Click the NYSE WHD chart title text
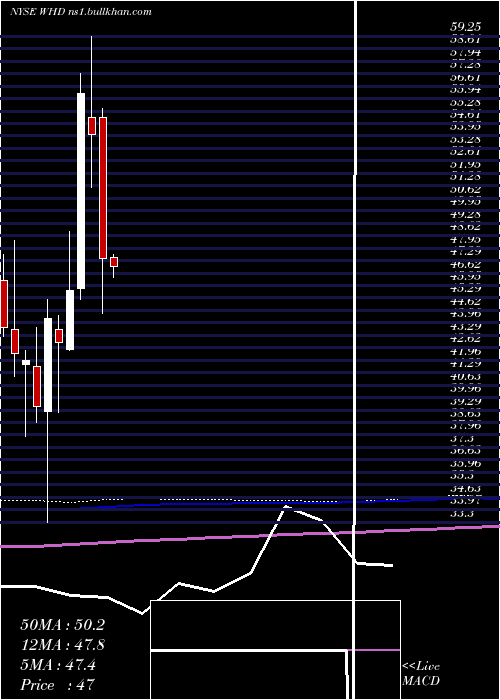Viewport: 500px width, 700px height. point(80,12)
